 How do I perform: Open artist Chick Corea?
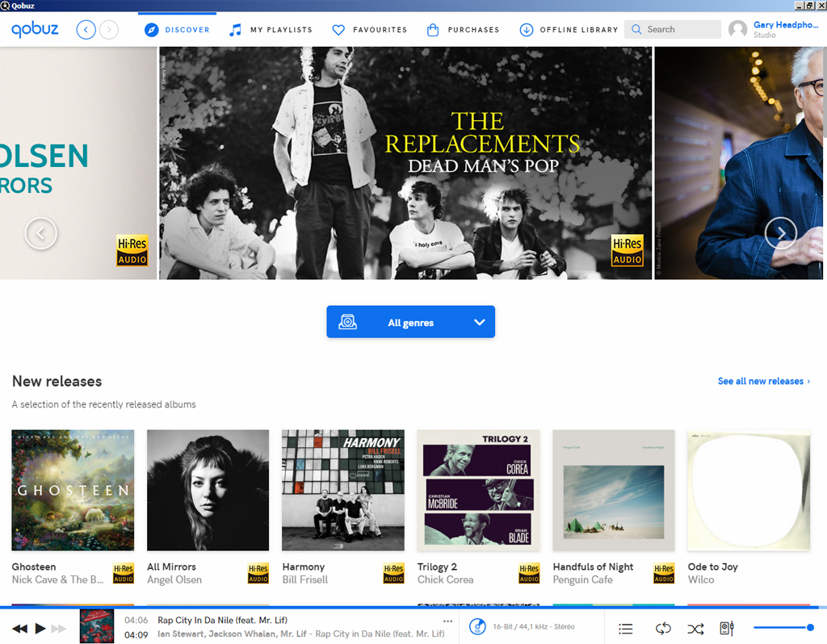pos(445,579)
